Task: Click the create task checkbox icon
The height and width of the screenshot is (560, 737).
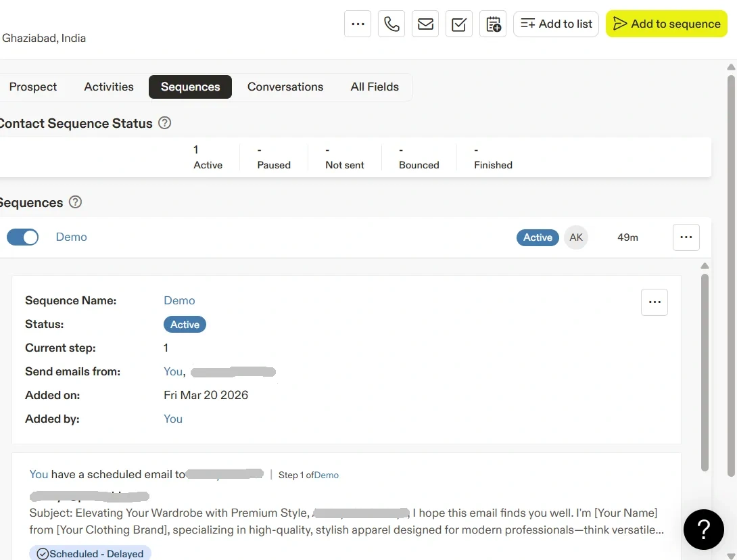Action: (459, 24)
